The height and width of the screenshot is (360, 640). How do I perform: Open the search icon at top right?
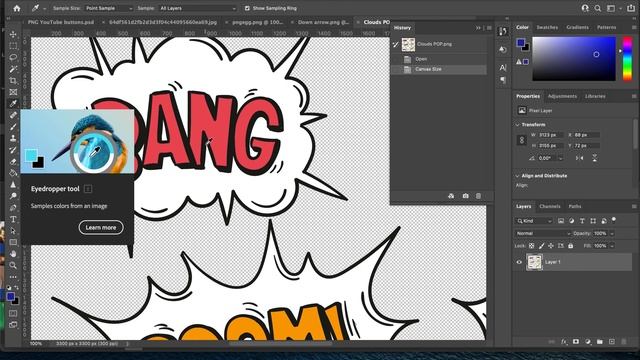[x=598, y=8]
